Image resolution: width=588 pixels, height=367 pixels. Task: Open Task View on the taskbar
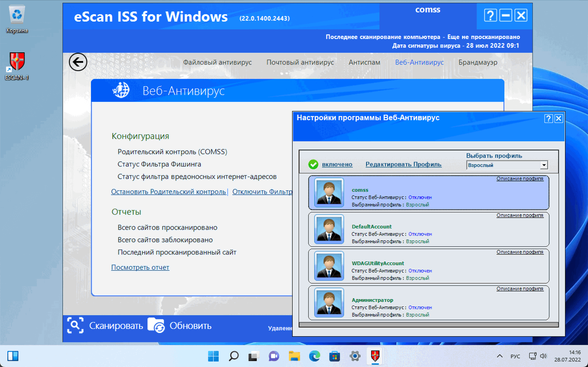click(x=254, y=356)
